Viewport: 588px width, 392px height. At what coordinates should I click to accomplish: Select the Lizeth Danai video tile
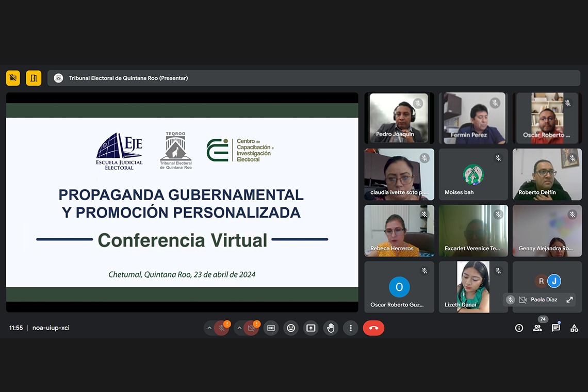473,287
